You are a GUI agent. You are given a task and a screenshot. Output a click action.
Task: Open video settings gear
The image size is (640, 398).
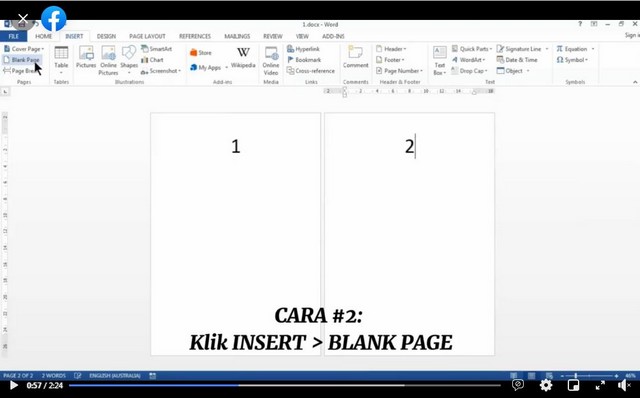pyautogui.click(x=545, y=385)
